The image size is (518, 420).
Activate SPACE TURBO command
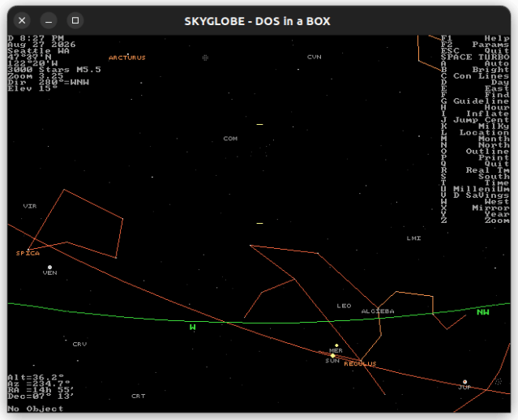(475, 58)
